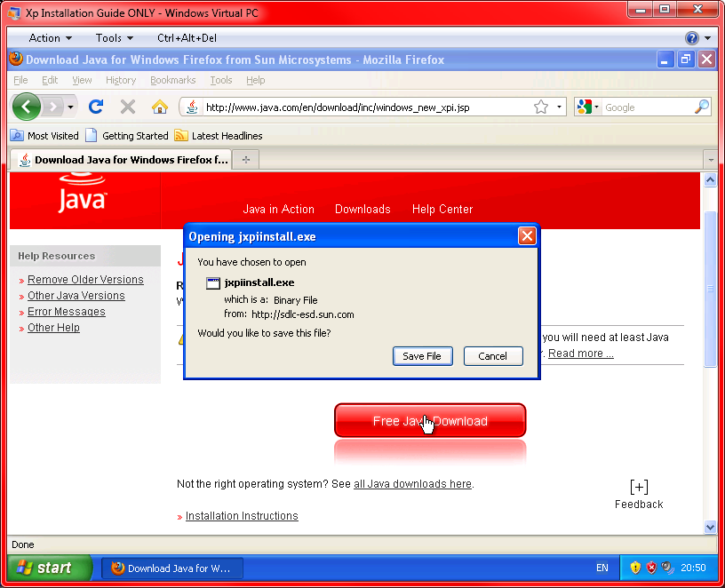Open the Firefox Tools menu
The width and height of the screenshot is (725, 588).
pyautogui.click(x=221, y=81)
